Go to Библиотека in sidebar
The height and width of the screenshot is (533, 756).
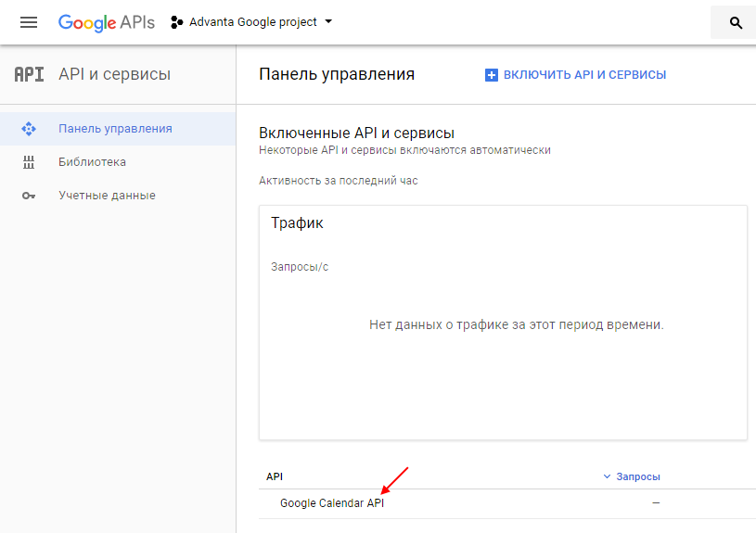92,162
